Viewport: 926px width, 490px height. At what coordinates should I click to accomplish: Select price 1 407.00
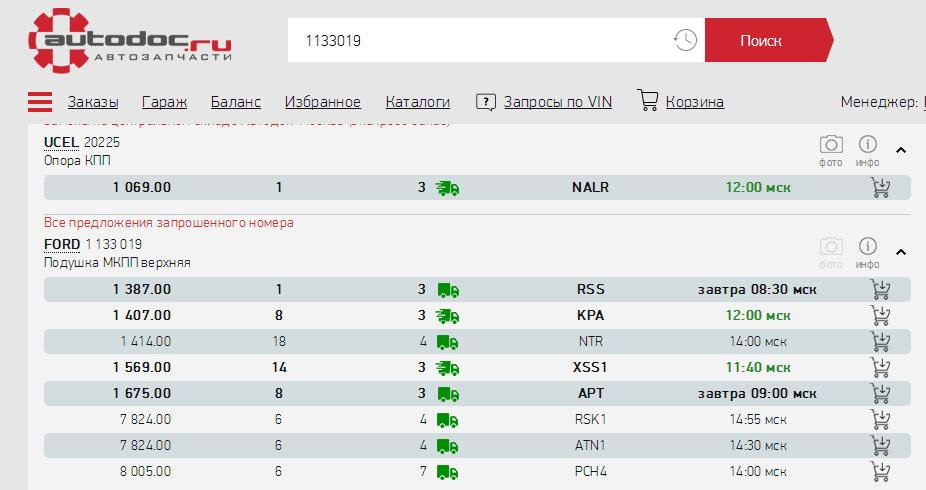142,315
